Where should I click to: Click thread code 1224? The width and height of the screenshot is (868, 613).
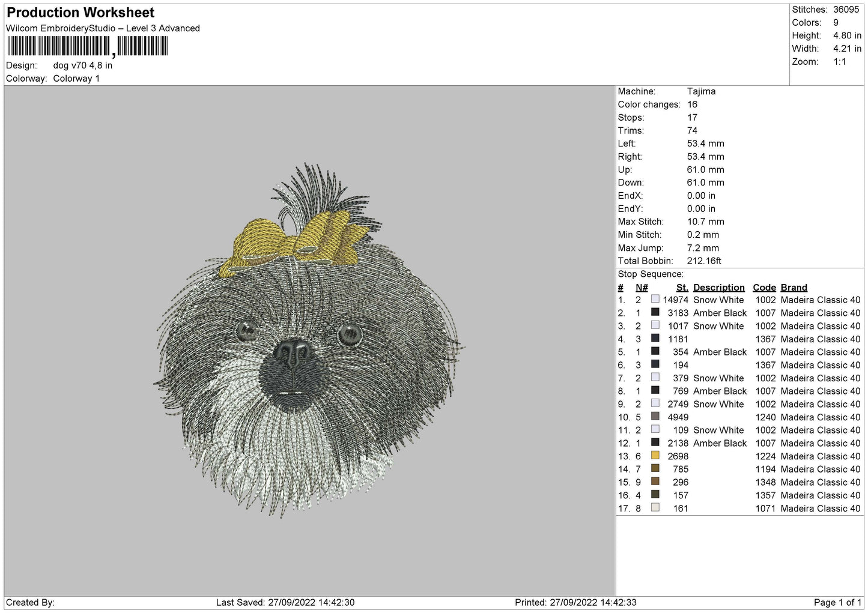click(x=765, y=456)
